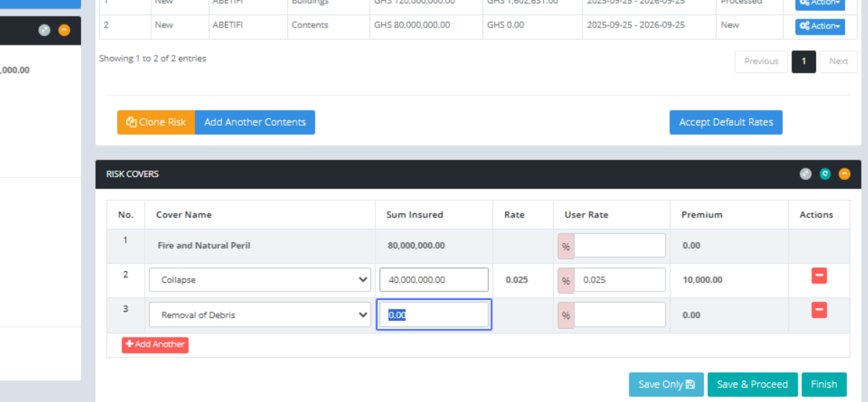Click the Finish button
The width and height of the screenshot is (868, 402).
pyautogui.click(x=823, y=385)
